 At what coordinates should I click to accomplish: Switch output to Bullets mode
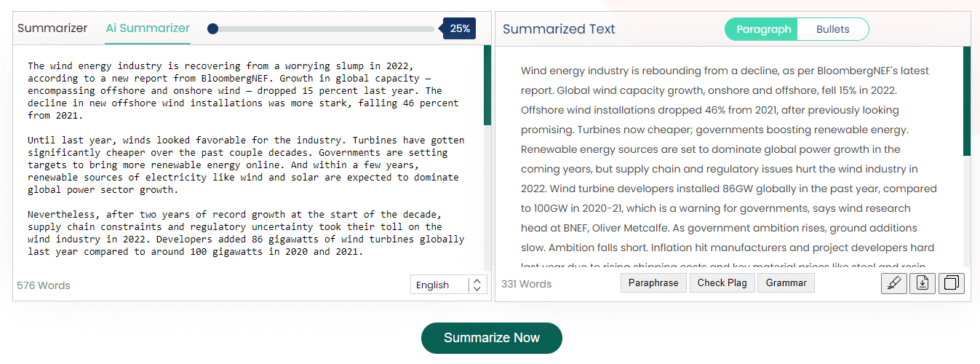tap(832, 29)
